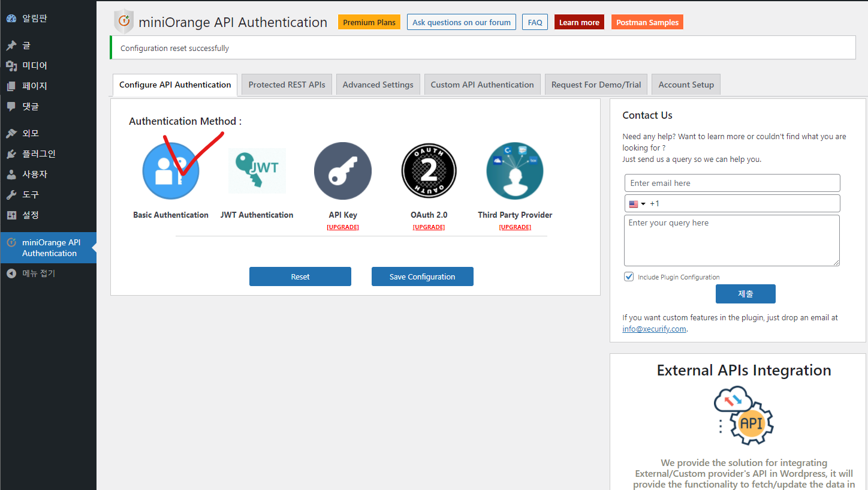The image size is (868, 490).
Task: Select the OAuth 2.0 icon
Action: (x=429, y=171)
